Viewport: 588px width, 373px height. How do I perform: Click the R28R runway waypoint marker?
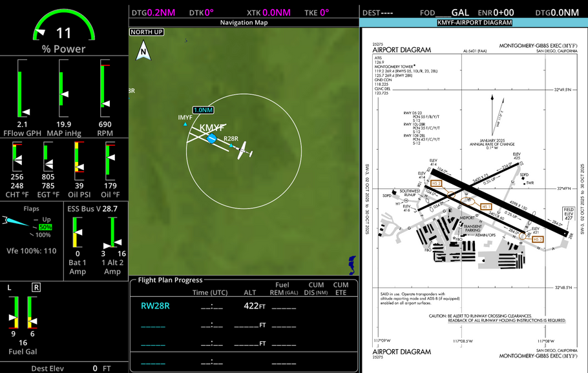pos(231,145)
